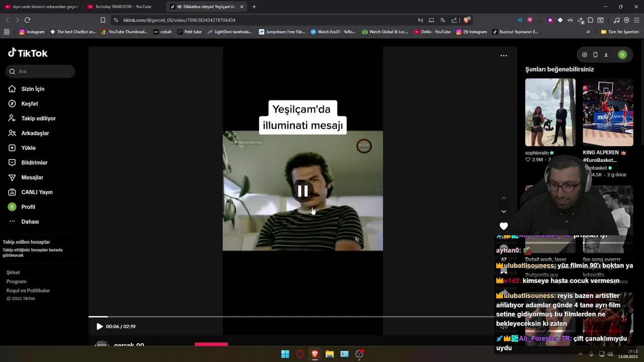Like the video with heart icon
The width and height of the screenshot is (644, 362).
tap(504, 226)
